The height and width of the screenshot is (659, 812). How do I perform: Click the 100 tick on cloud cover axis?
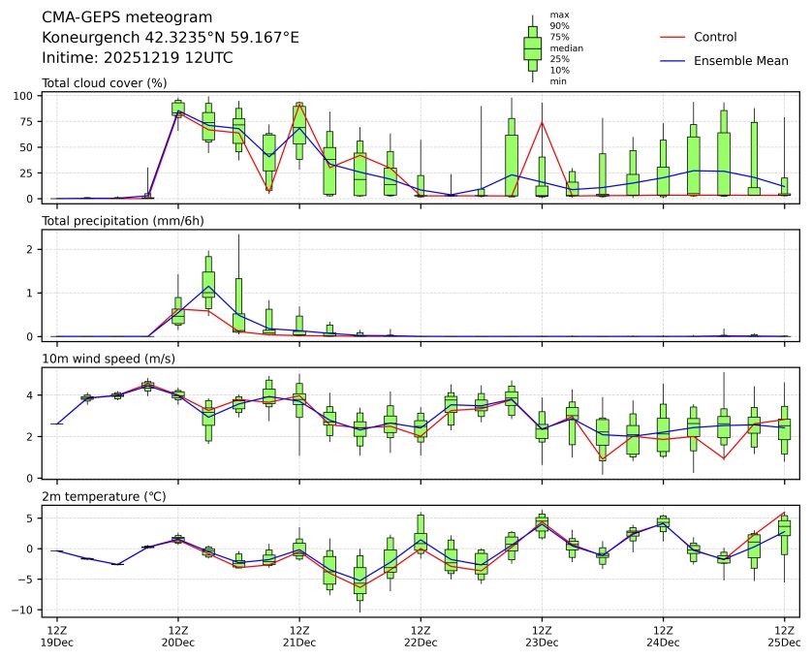tap(26, 96)
